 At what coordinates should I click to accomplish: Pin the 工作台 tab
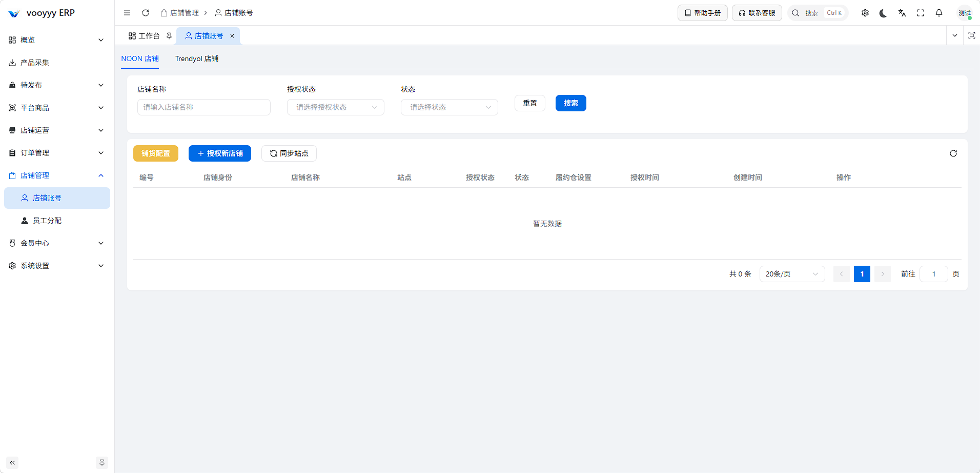169,36
